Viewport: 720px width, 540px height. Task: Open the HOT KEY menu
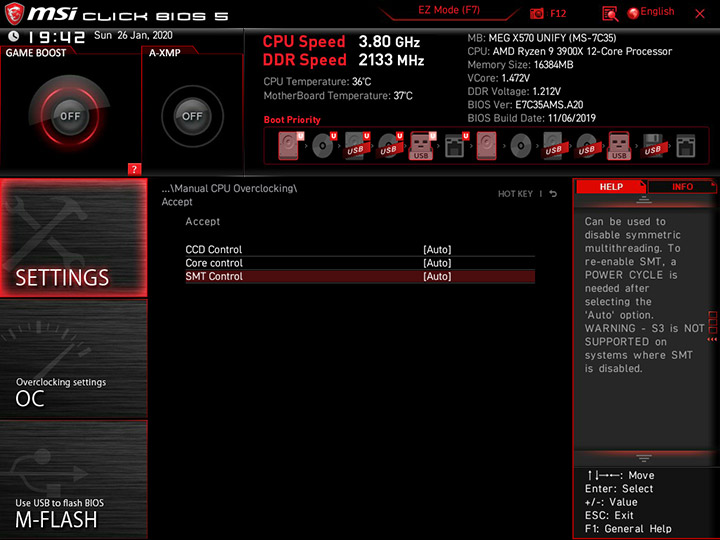[x=515, y=194]
